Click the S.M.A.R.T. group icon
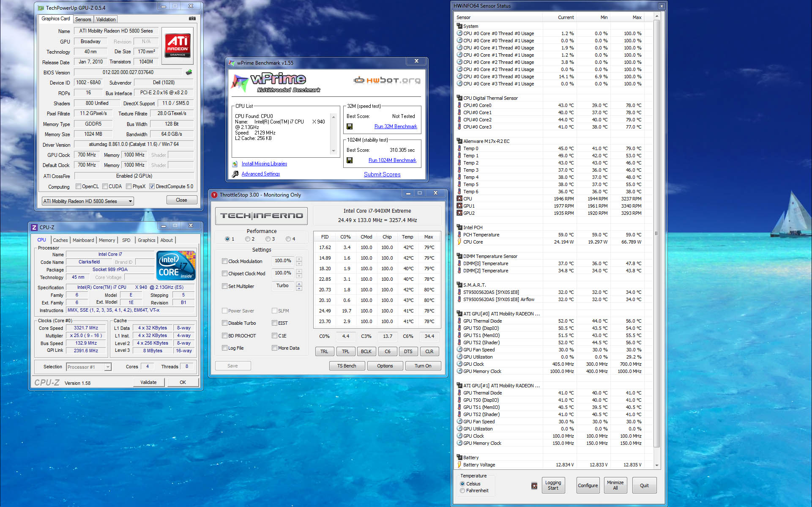The image size is (812, 507). [459, 285]
